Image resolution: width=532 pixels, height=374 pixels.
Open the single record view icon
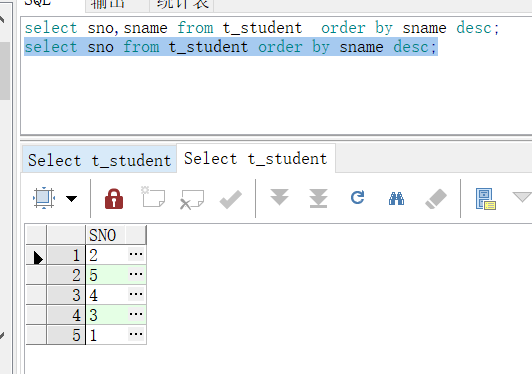pyautogui.click(x=486, y=199)
